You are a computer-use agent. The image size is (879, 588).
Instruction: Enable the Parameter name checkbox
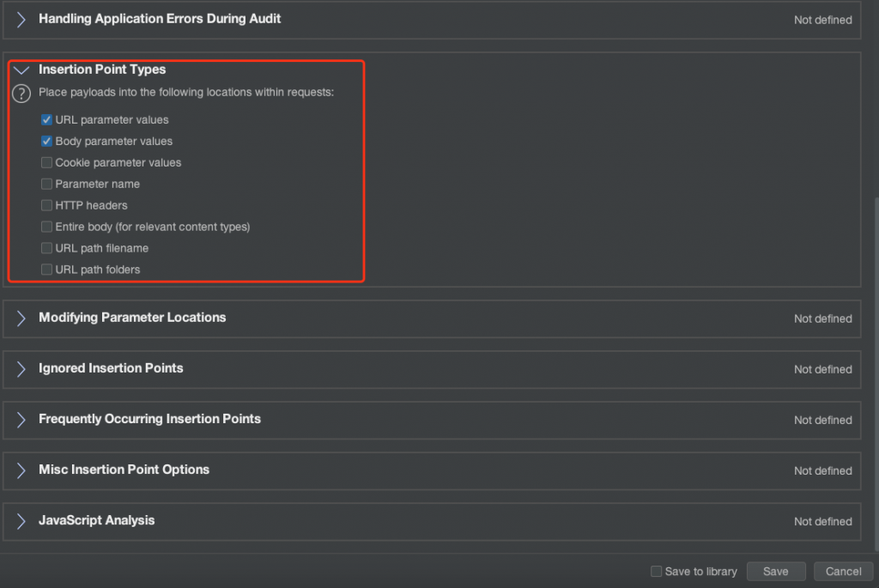(x=47, y=184)
